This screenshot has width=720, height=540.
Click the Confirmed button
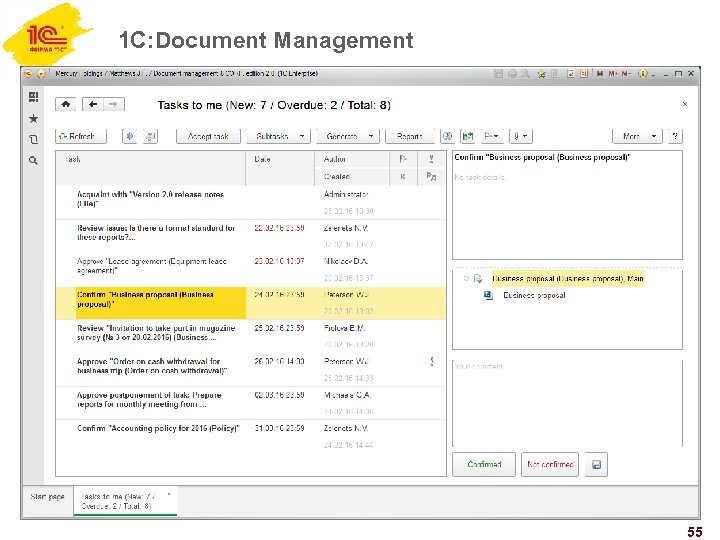[484, 464]
